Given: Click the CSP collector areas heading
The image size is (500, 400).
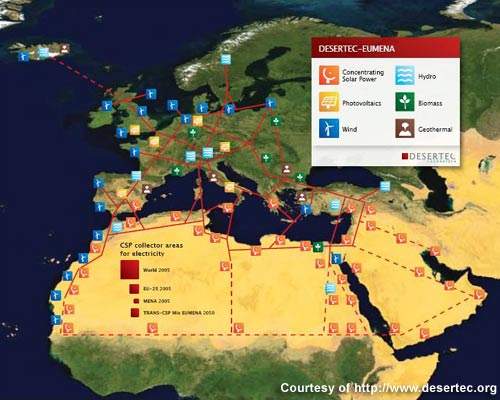Looking at the screenshot, I should [x=151, y=249].
